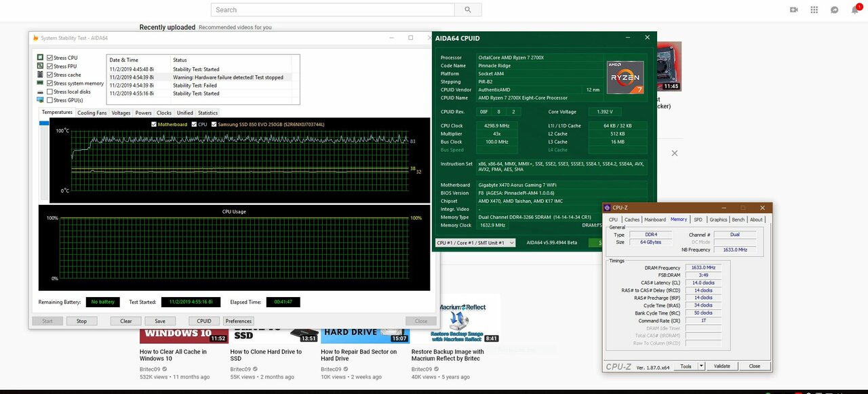Click the Save button in AIDA64

pos(160,321)
